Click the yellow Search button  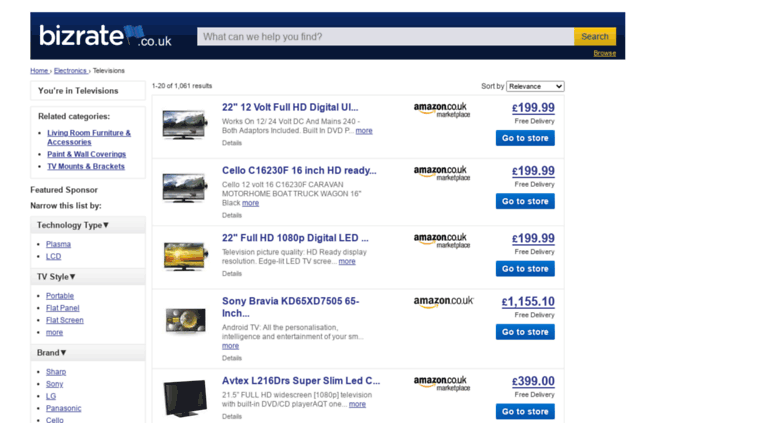click(595, 37)
